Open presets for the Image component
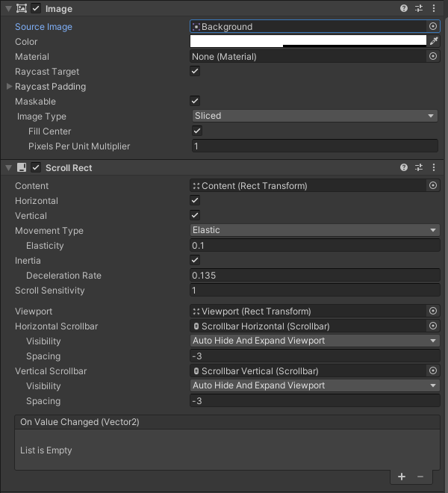Image resolution: width=448 pixels, height=493 pixels. (x=419, y=8)
